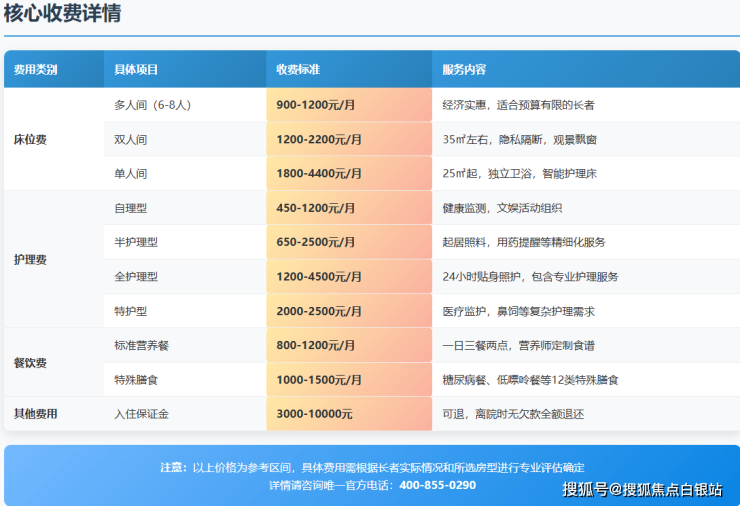Click the 费用类别 column header
The width and height of the screenshot is (740, 506).
(36, 70)
